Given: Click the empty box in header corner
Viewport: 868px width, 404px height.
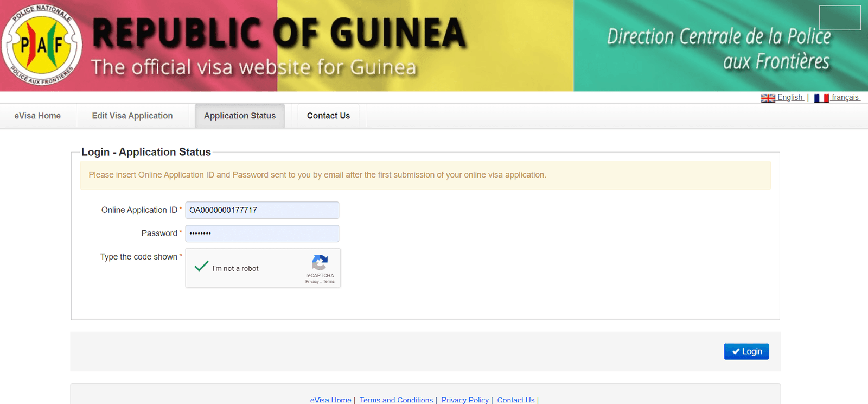Looking at the screenshot, I should (x=840, y=17).
